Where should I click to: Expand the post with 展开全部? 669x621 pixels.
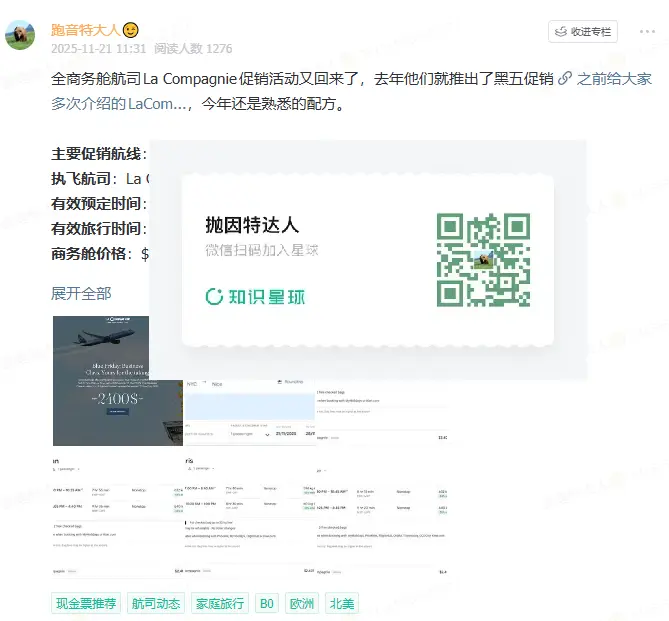tap(81, 294)
